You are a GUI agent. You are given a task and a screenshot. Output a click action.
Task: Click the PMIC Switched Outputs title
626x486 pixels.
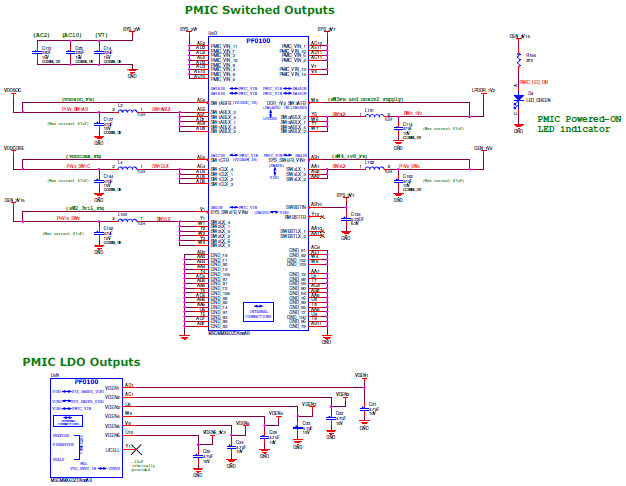[259, 10]
